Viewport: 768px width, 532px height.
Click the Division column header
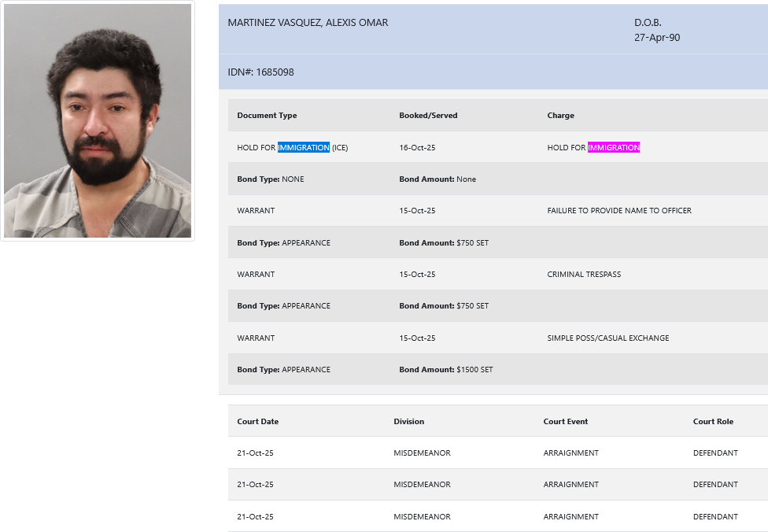click(408, 422)
